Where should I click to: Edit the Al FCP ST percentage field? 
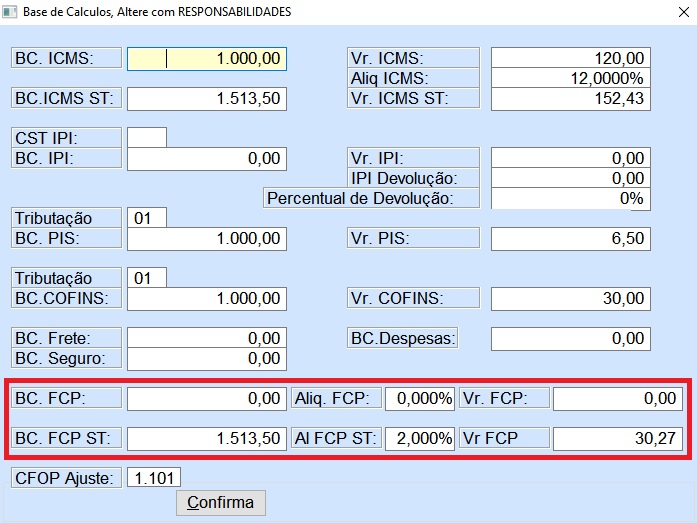pos(420,438)
